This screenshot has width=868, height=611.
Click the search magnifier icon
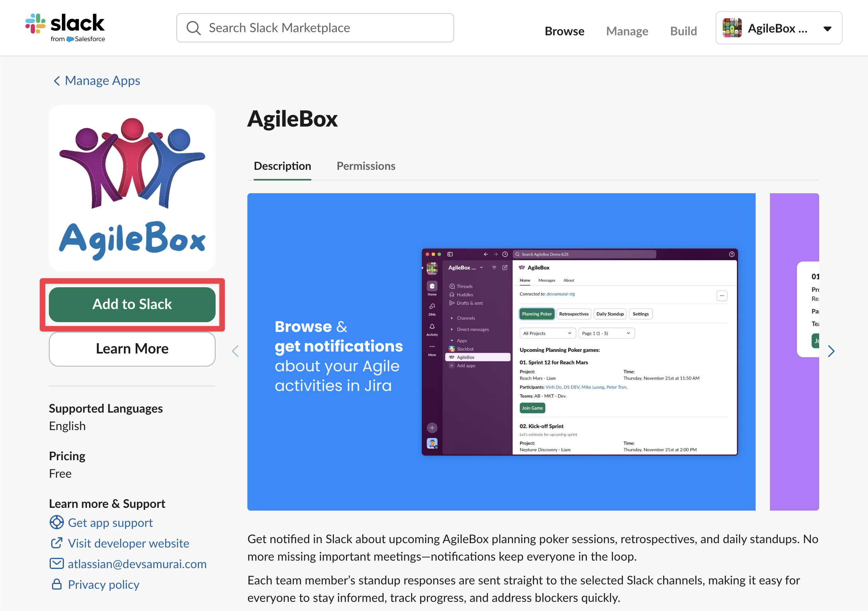pyautogui.click(x=193, y=28)
